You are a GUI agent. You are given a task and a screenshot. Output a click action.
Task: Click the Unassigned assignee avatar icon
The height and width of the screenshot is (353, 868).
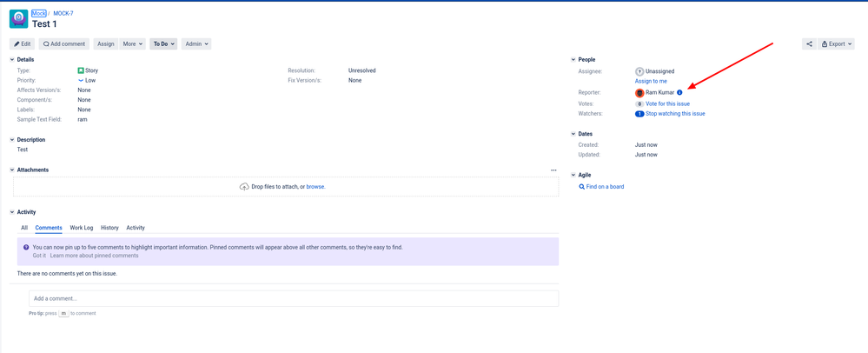(639, 71)
